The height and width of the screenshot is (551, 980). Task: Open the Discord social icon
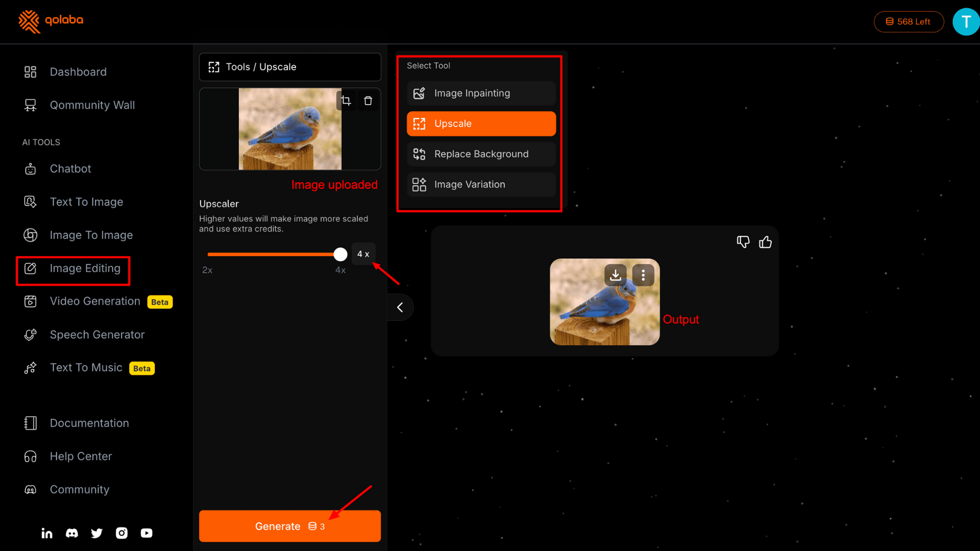72,533
